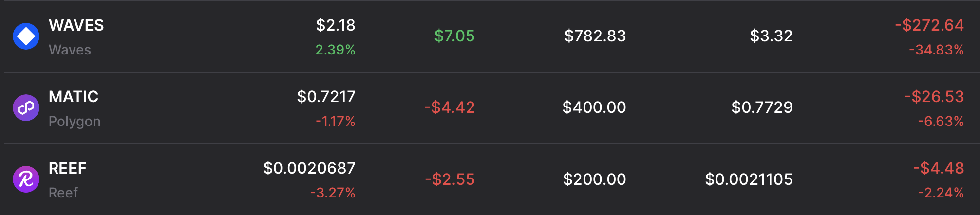Select the WAVES price $2.18
The image size is (980, 215).
point(336,25)
